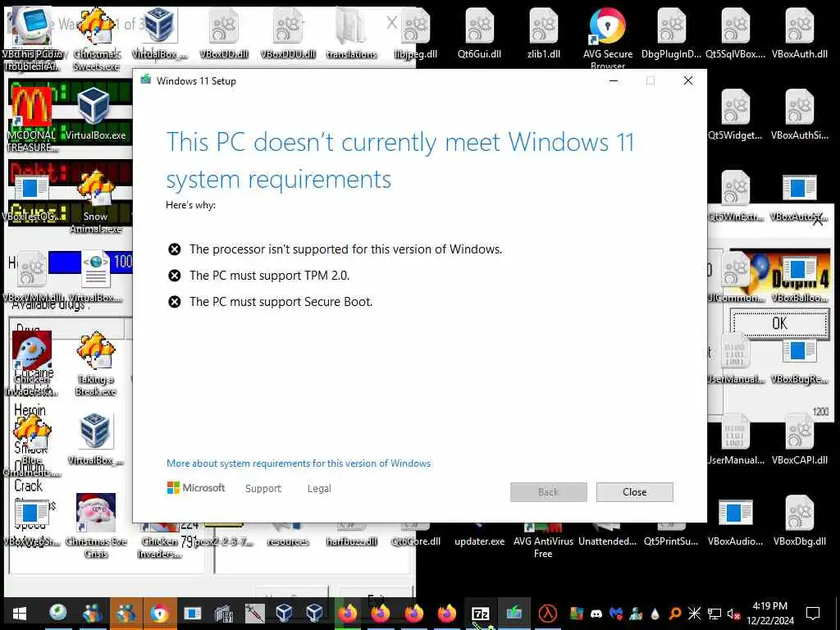Close the Windows 11 Setup window
Viewport: 840px width, 630px height.
688,81
